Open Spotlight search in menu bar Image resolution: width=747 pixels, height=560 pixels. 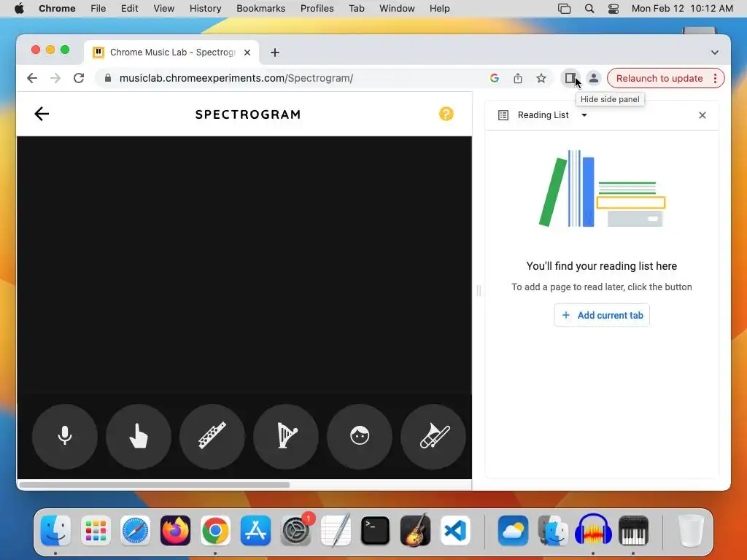pyautogui.click(x=589, y=9)
